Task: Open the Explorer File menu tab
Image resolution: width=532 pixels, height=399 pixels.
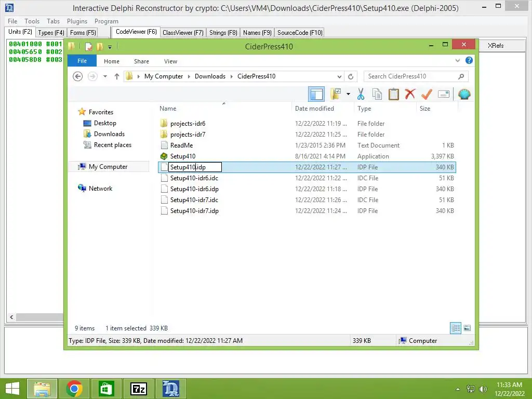Action: 82,61
